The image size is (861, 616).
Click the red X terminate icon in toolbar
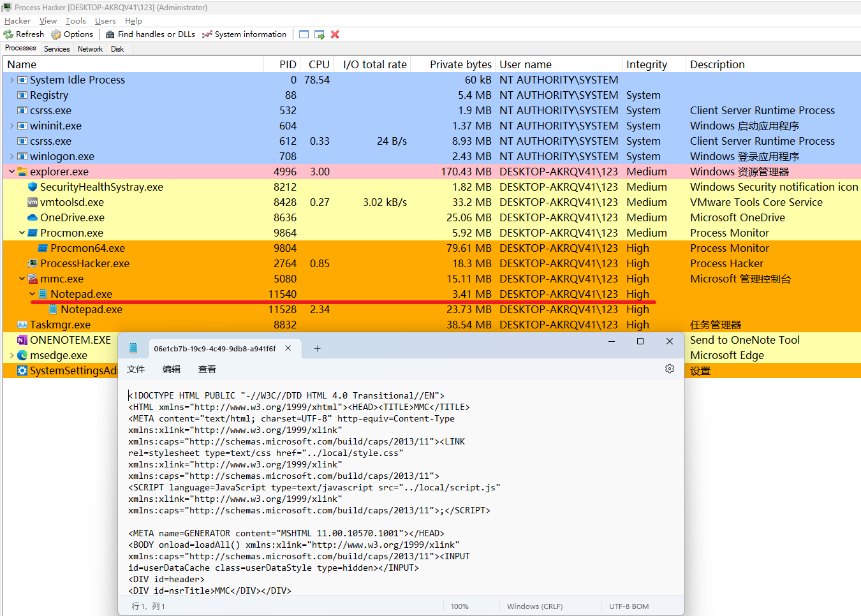pos(335,34)
